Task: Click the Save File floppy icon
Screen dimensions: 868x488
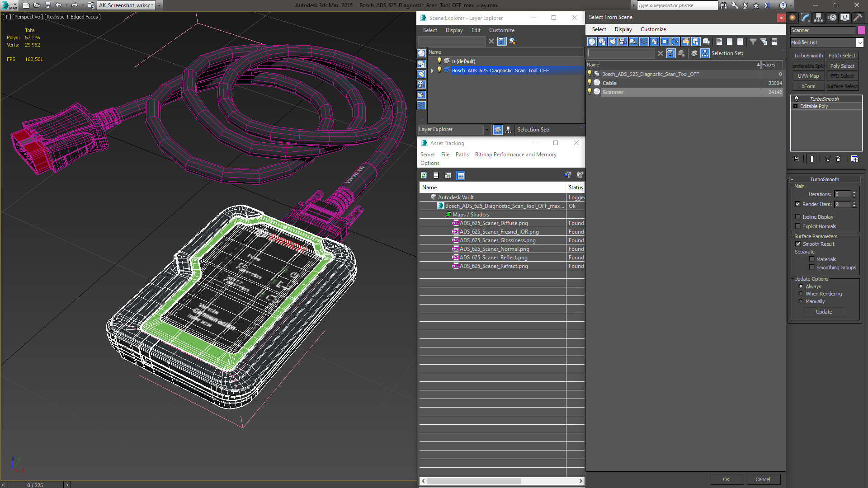Action: pyautogui.click(x=48, y=5)
